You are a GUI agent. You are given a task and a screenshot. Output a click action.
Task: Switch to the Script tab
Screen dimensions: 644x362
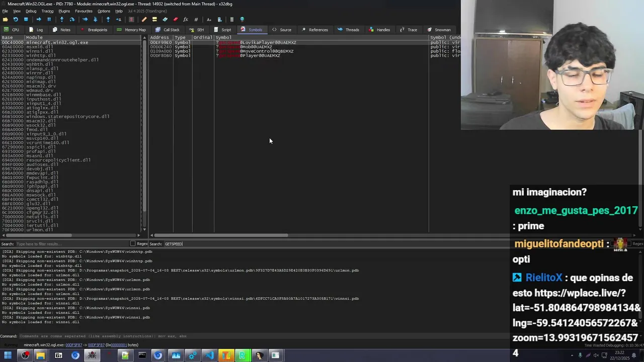[x=222, y=30]
